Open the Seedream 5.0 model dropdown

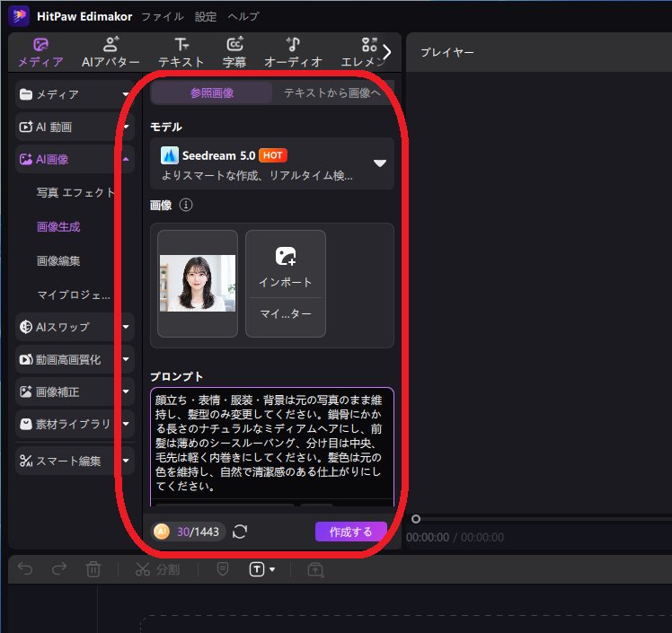tap(271, 163)
